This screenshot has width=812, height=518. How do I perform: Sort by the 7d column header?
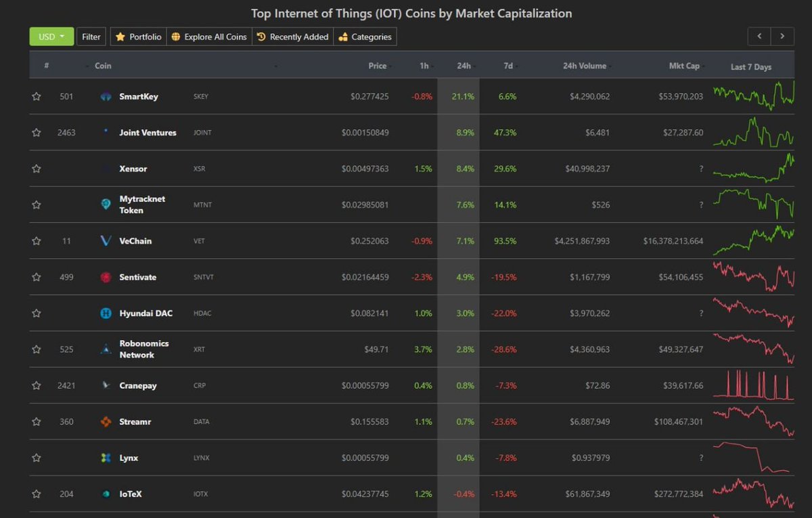pos(508,66)
